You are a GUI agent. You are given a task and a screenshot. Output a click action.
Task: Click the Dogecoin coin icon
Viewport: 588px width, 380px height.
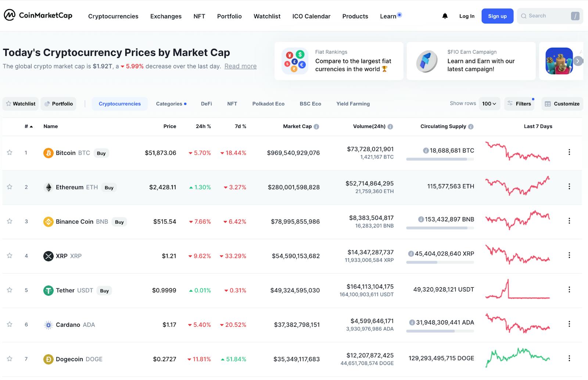point(48,359)
